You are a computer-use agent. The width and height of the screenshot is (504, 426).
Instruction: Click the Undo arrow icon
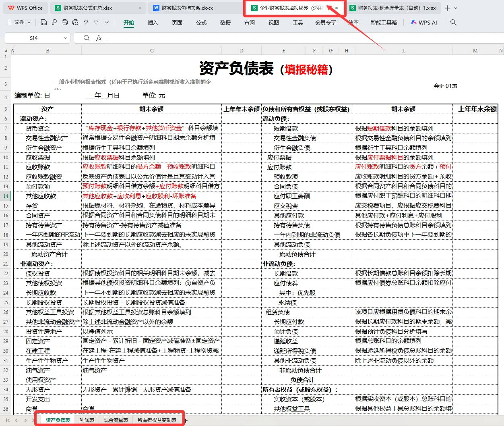point(86,23)
